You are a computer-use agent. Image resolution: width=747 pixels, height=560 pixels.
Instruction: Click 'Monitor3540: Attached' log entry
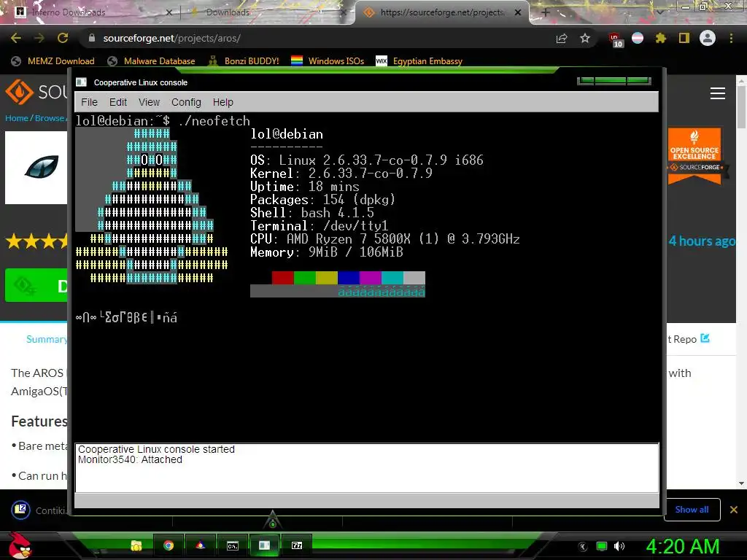130,459
